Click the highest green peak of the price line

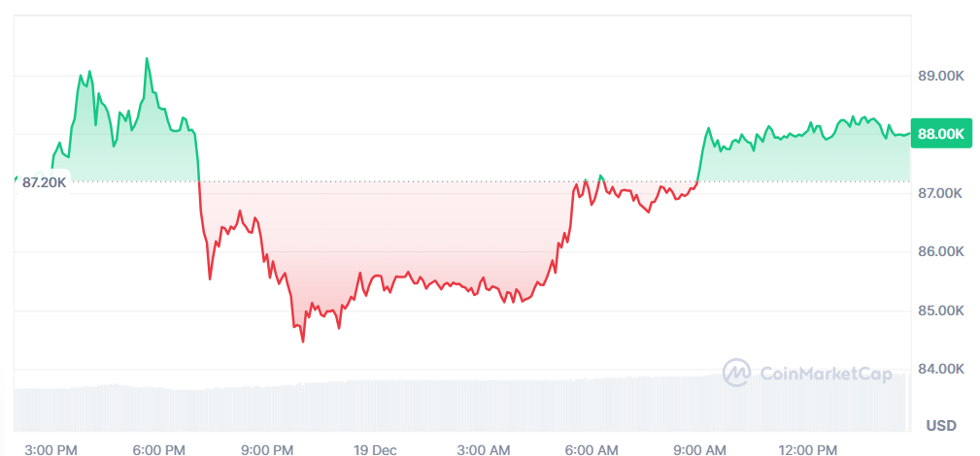[x=147, y=59]
